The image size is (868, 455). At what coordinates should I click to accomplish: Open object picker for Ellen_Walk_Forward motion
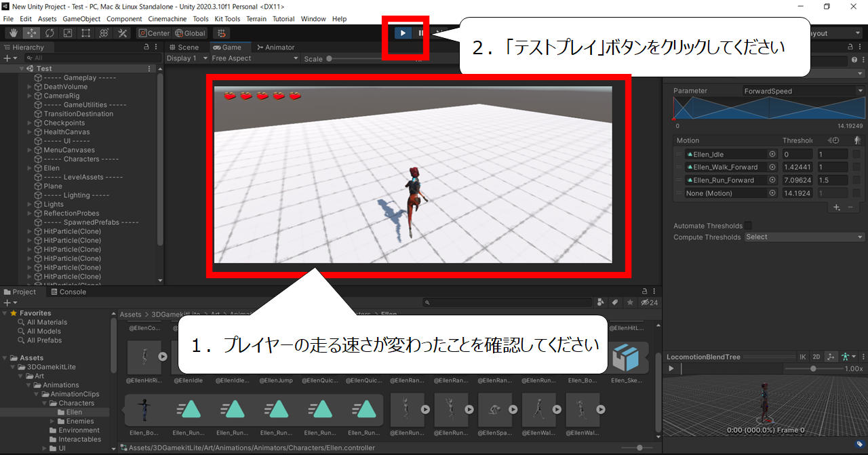coord(772,167)
